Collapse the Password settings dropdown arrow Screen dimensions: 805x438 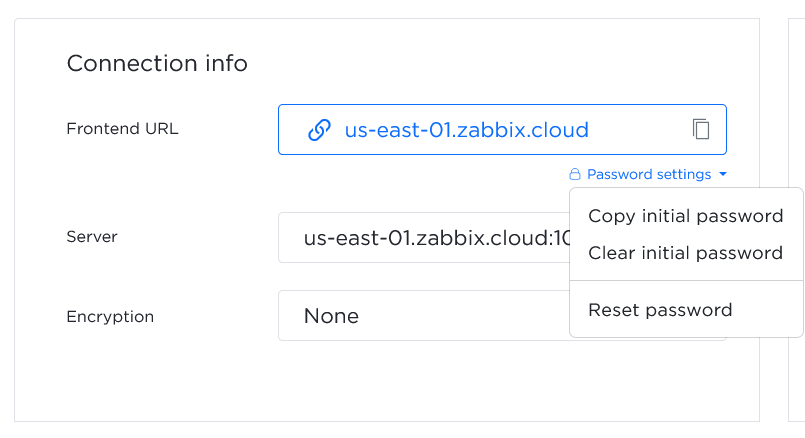[x=723, y=175]
